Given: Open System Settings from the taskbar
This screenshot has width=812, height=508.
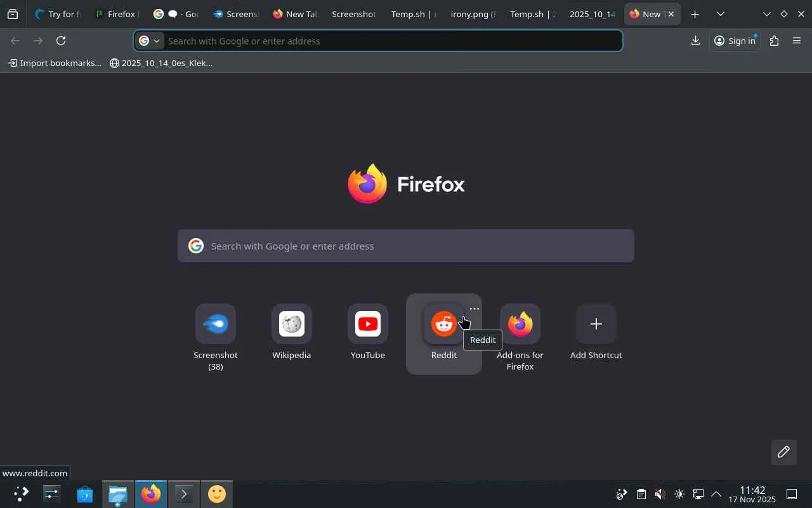Looking at the screenshot, I should point(51,494).
